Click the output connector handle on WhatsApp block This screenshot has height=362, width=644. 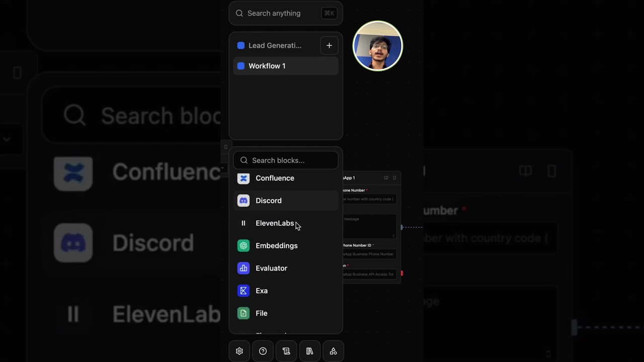[401, 227]
